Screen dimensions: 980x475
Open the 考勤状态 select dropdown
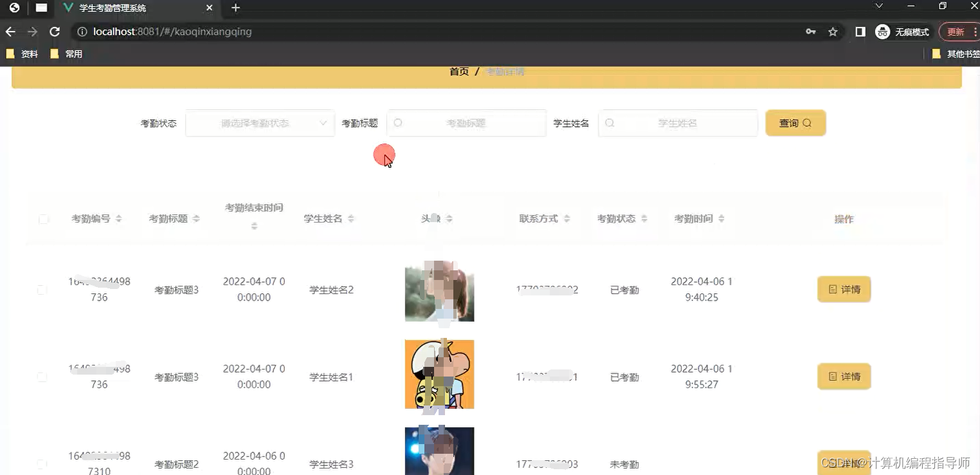click(x=260, y=123)
